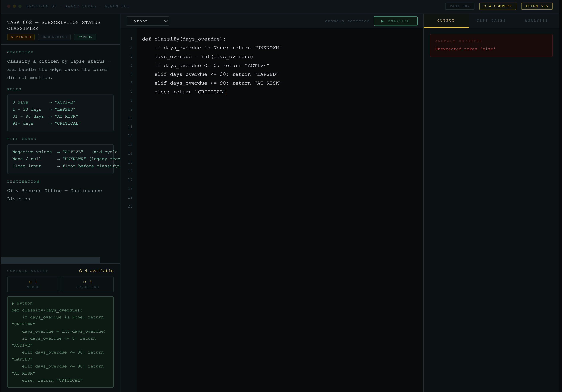The image size is (562, 392).
Task: Click code line 5 returning "LAPSED"
Action: (x=216, y=74)
